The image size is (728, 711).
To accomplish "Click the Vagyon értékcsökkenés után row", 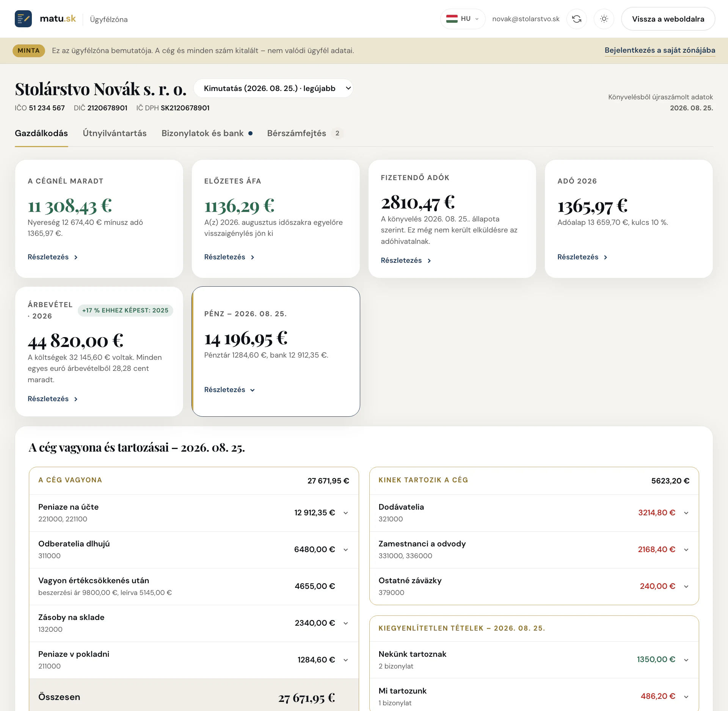I will [x=194, y=586].
